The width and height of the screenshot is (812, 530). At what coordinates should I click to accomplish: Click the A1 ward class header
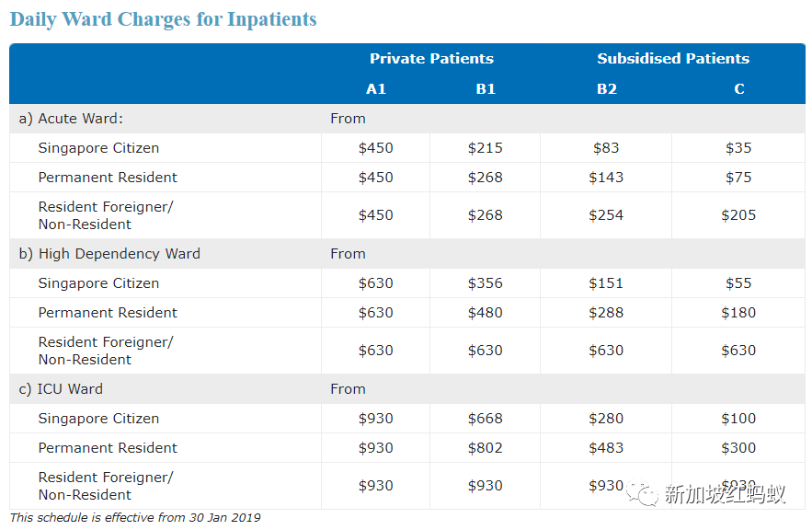point(375,89)
